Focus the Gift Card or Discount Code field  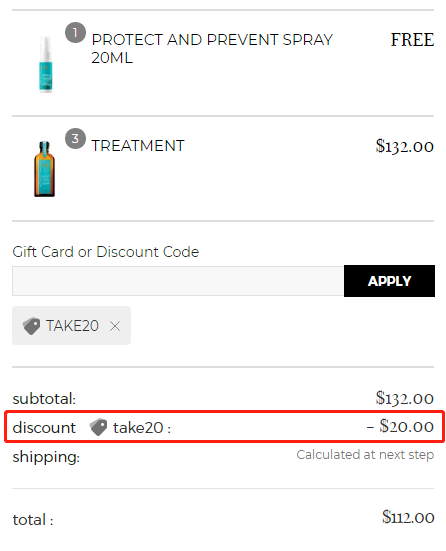(178, 281)
